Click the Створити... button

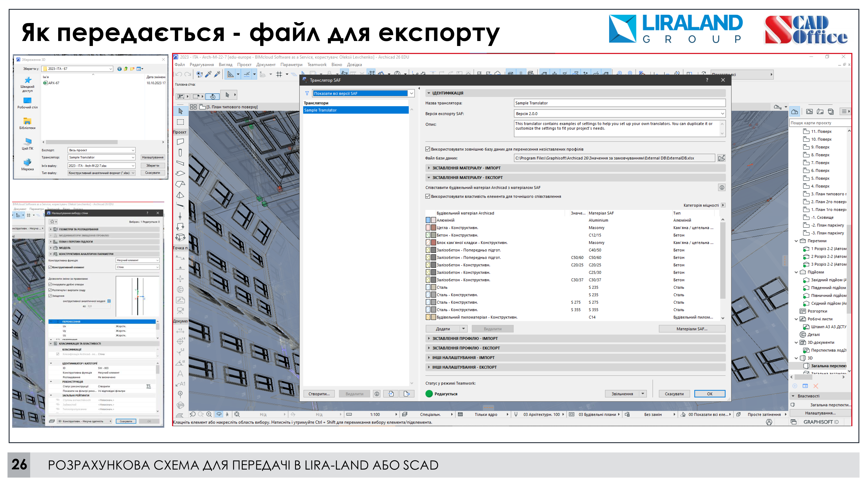[319, 394]
